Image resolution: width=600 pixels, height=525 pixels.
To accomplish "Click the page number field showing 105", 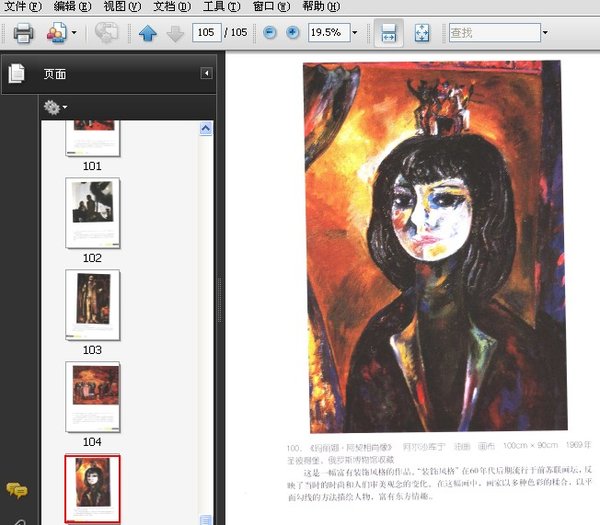I will click(207, 33).
